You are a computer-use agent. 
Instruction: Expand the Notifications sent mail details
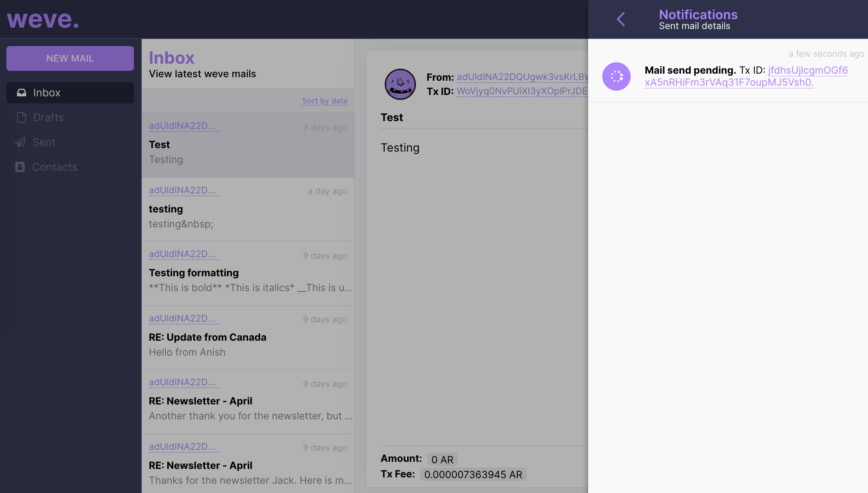[x=619, y=18]
